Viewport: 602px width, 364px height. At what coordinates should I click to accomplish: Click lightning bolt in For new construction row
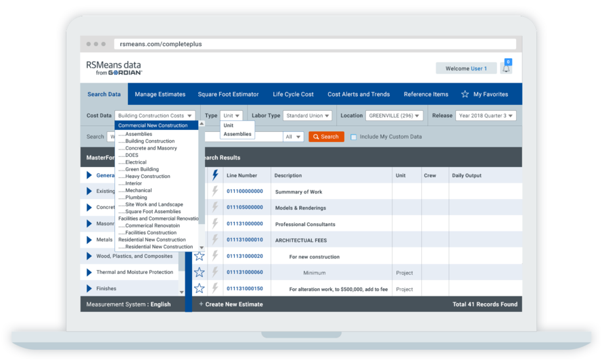215,256
